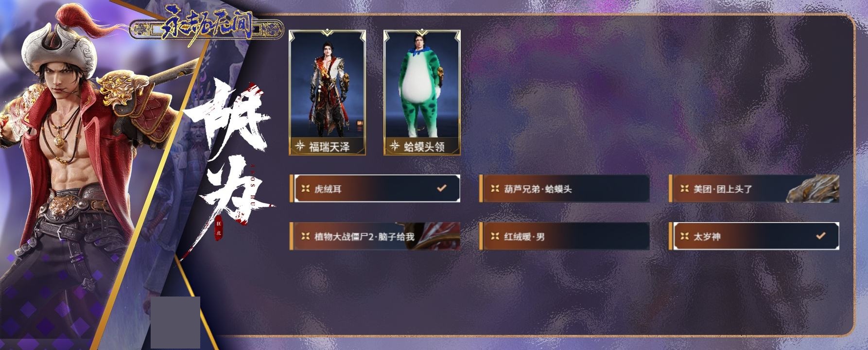The image size is (868, 350).
Task: Select the 红绒暖·男 accessory entry
Action: click(564, 236)
